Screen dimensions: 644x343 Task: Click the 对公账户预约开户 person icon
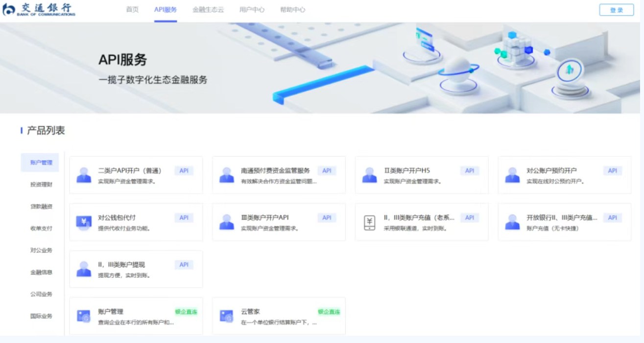512,175
